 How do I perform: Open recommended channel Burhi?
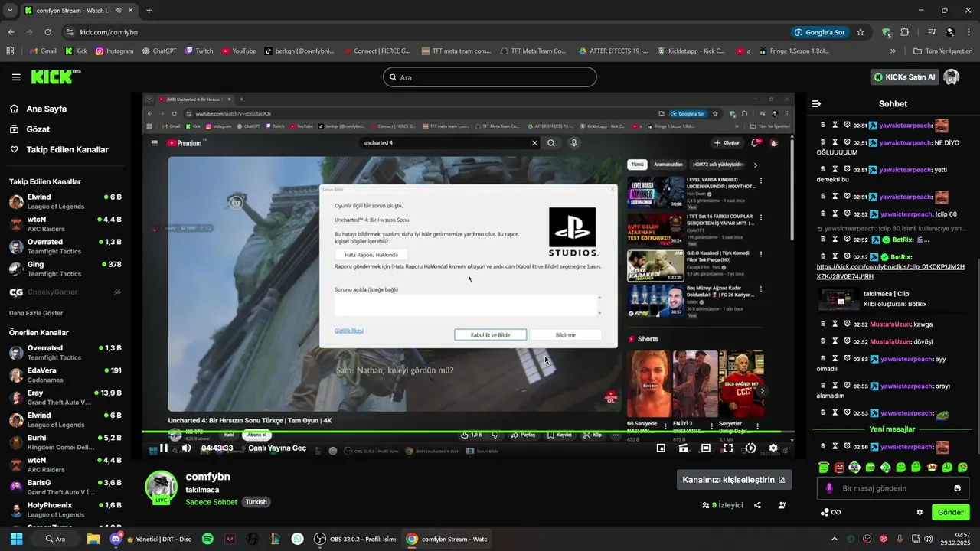coord(65,442)
